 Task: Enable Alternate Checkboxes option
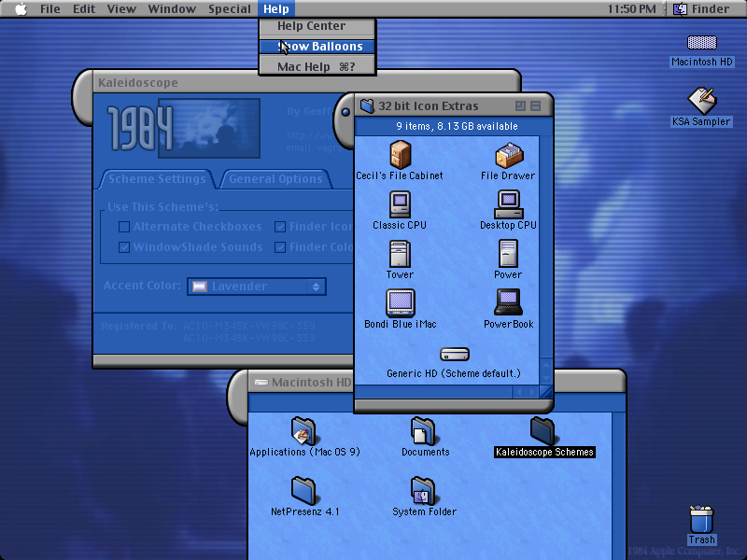[x=124, y=227]
